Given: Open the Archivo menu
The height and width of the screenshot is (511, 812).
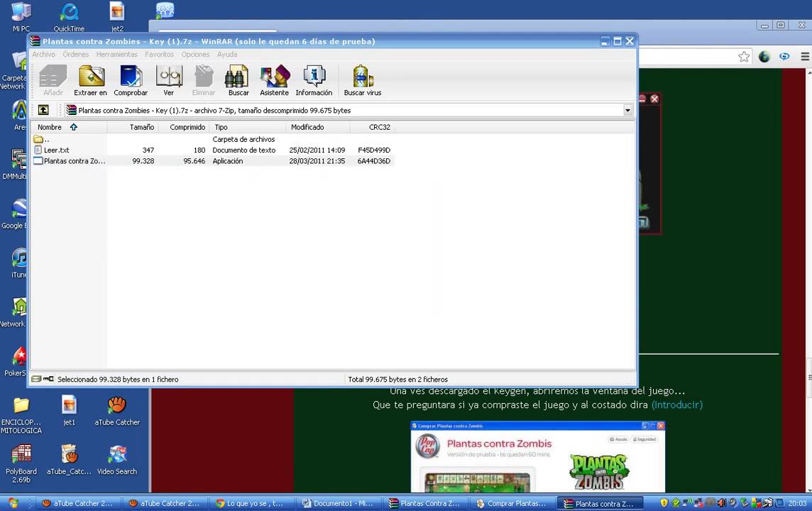Looking at the screenshot, I should (x=43, y=55).
